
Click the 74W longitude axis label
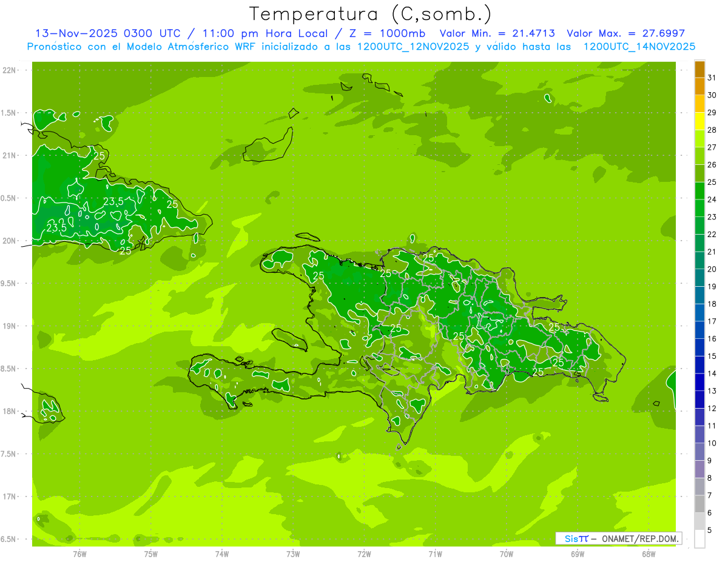tap(222, 554)
